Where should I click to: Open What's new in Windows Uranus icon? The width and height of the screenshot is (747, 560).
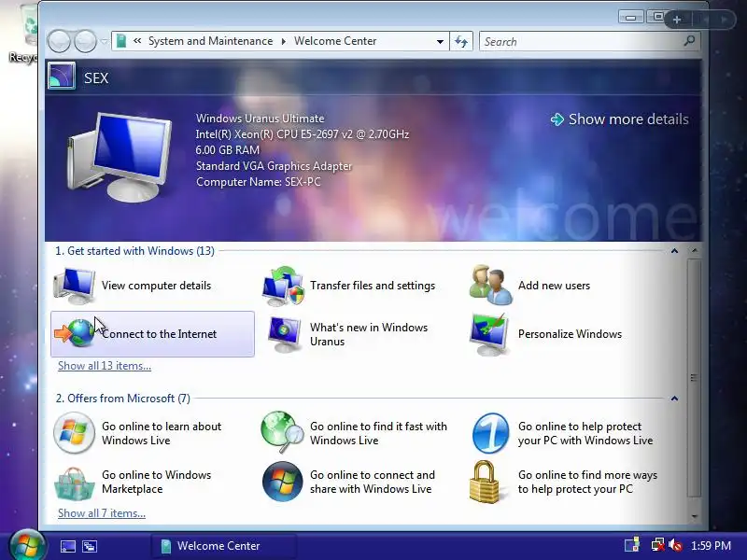284,334
